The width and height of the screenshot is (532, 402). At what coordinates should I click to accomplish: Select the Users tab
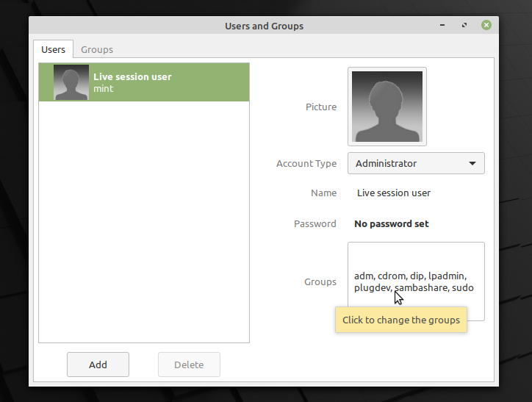coord(53,49)
